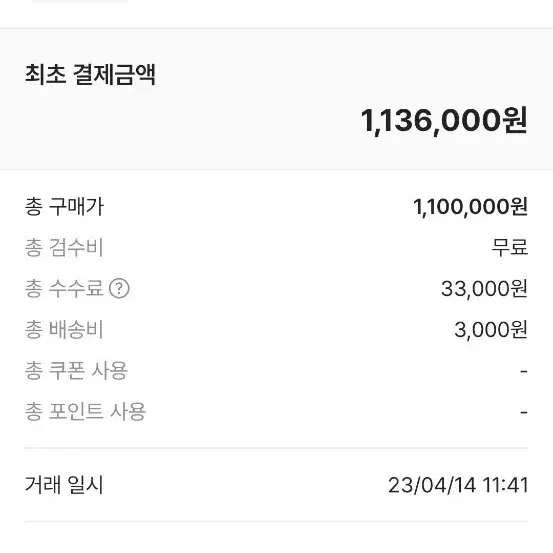
Task: Select the 1,136,000원 total payment amount
Action: tap(444, 121)
